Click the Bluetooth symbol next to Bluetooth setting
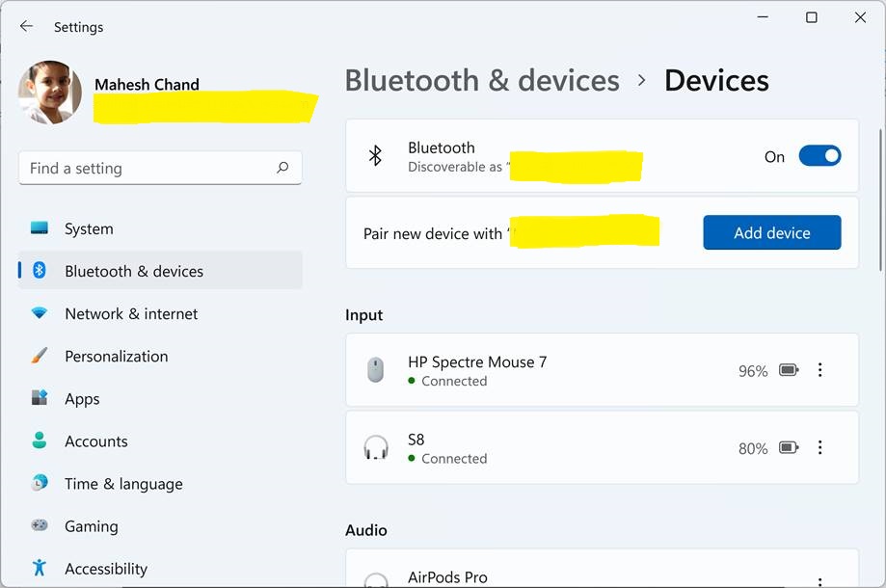The width and height of the screenshot is (886, 588). tap(375, 154)
